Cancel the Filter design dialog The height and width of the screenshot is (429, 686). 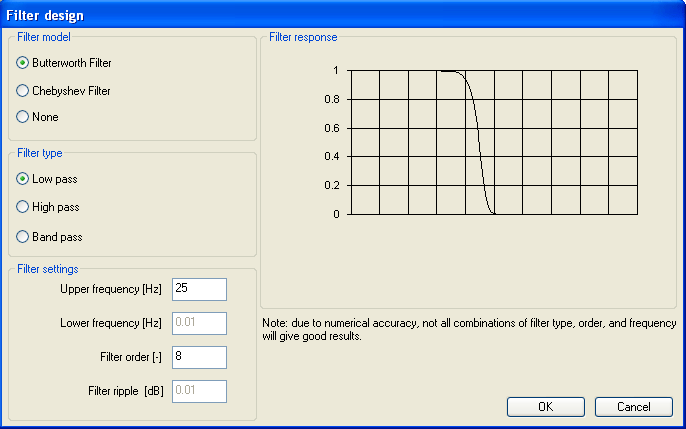pos(633,407)
